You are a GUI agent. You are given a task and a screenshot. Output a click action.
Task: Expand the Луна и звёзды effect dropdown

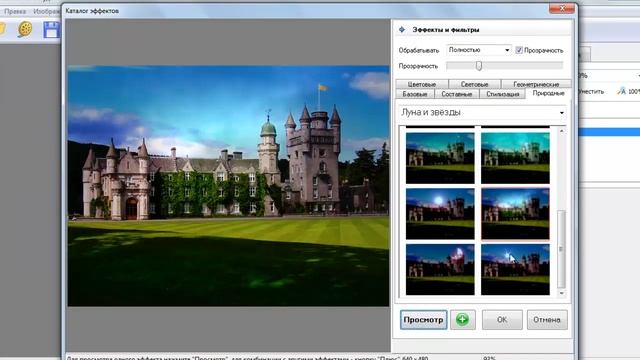482,112
